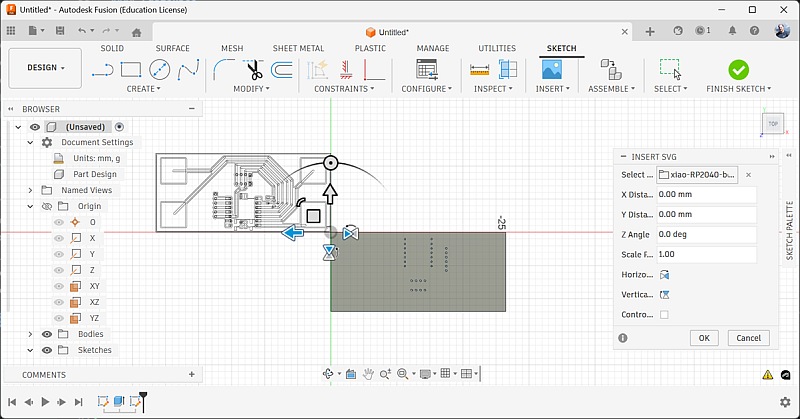Choose the Trim scissors tool

253,69
